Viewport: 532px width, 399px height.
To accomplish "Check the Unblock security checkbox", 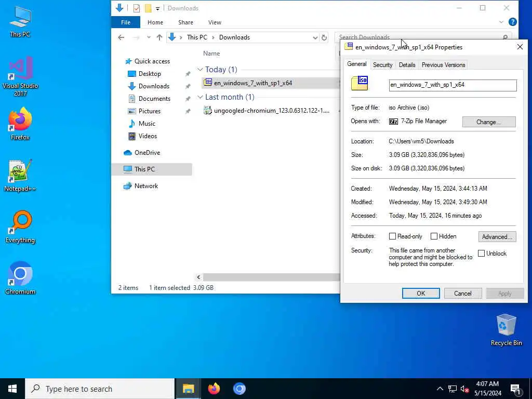I will [481, 254].
